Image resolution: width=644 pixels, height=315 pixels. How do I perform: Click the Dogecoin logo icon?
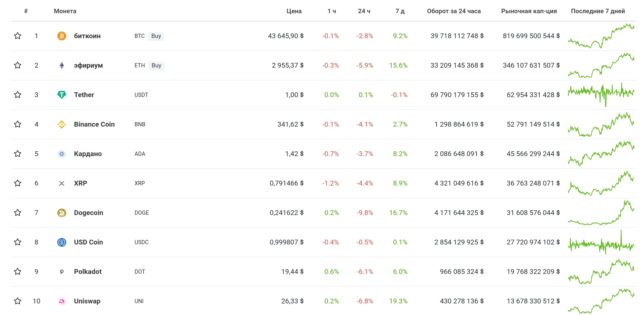(x=62, y=213)
